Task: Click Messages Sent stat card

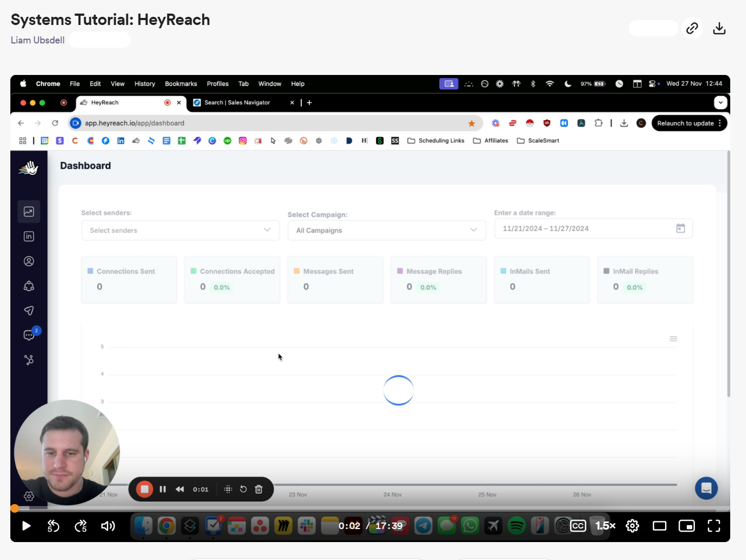Action: [335, 279]
